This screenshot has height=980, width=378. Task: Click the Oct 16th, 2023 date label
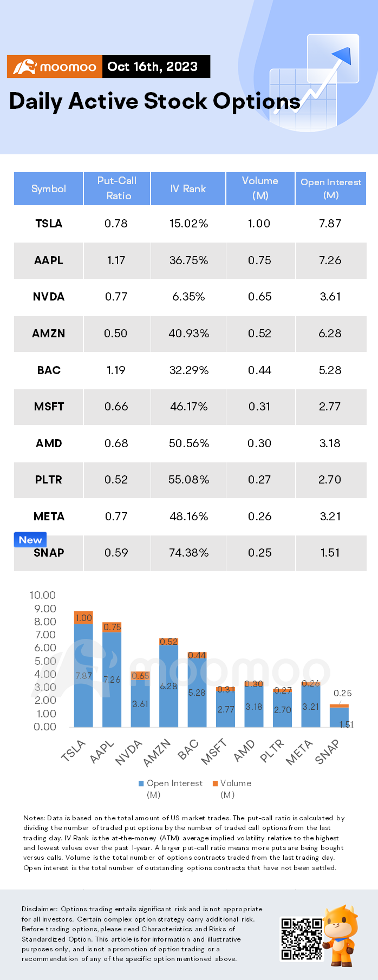[153, 67]
